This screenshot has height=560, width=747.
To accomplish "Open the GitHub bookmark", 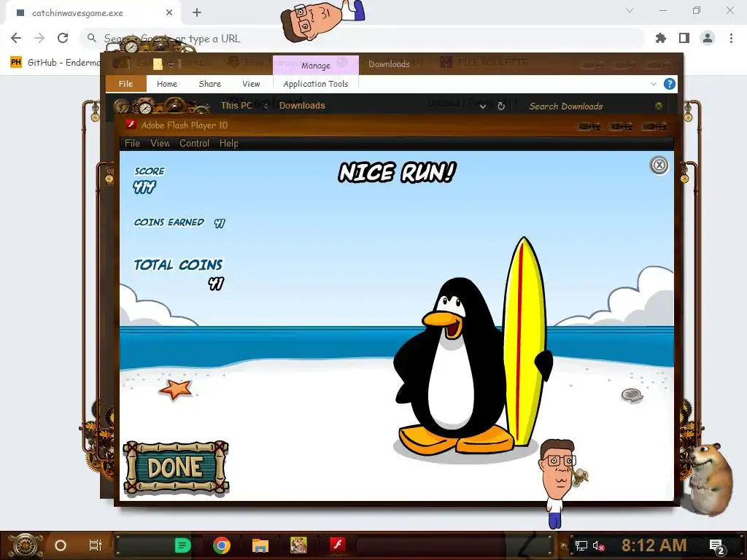I will tap(55, 63).
